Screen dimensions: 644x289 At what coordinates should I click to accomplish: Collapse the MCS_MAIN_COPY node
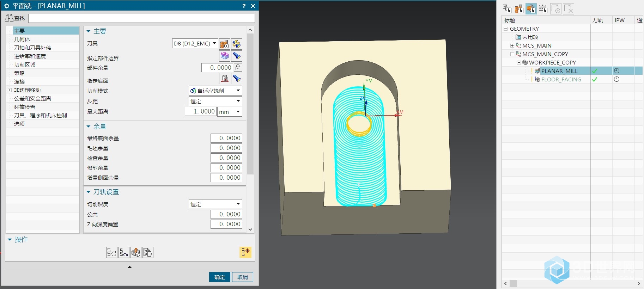(512, 54)
